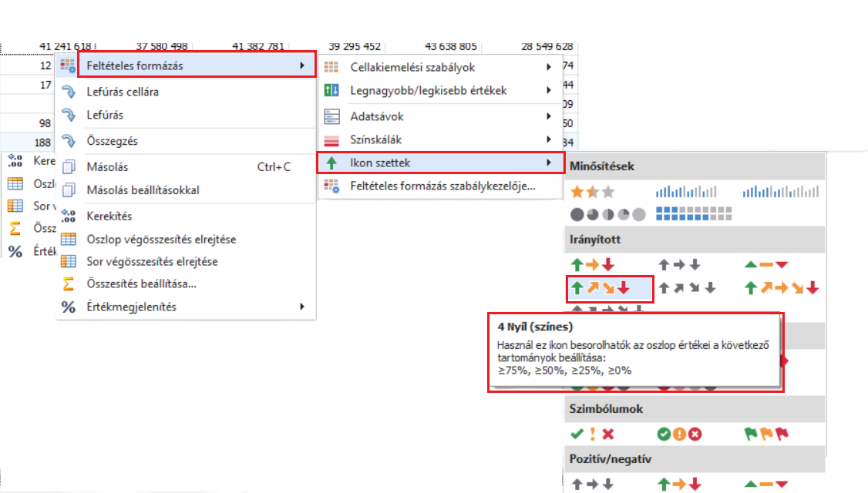Select the 3 stars rating icon set
868x493 pixels.
click(x=592, y=191)
